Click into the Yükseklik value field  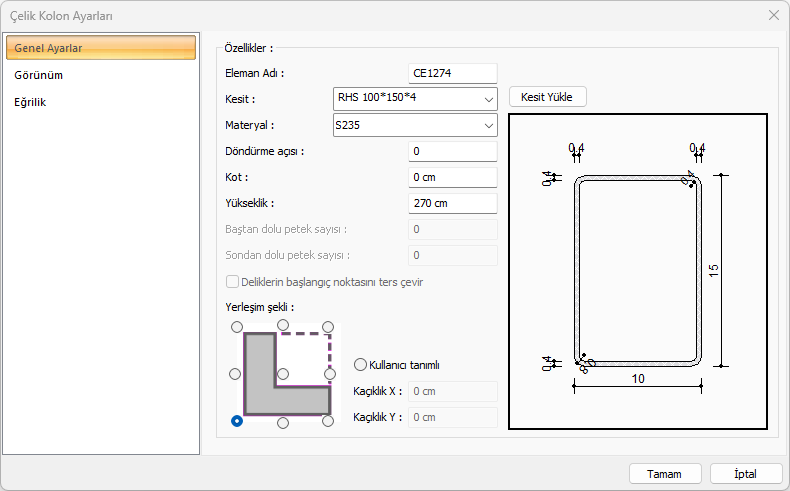(452, 203)
